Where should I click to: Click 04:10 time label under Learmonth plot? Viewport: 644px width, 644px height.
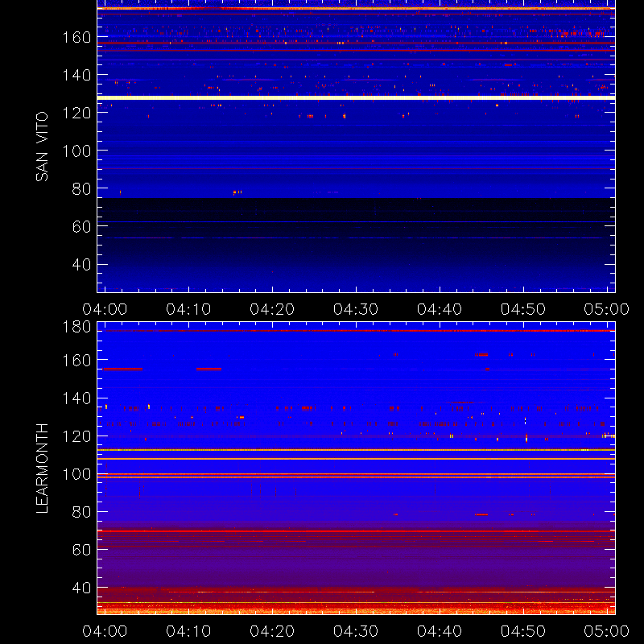pyautogui.click(x=188, y=631)
